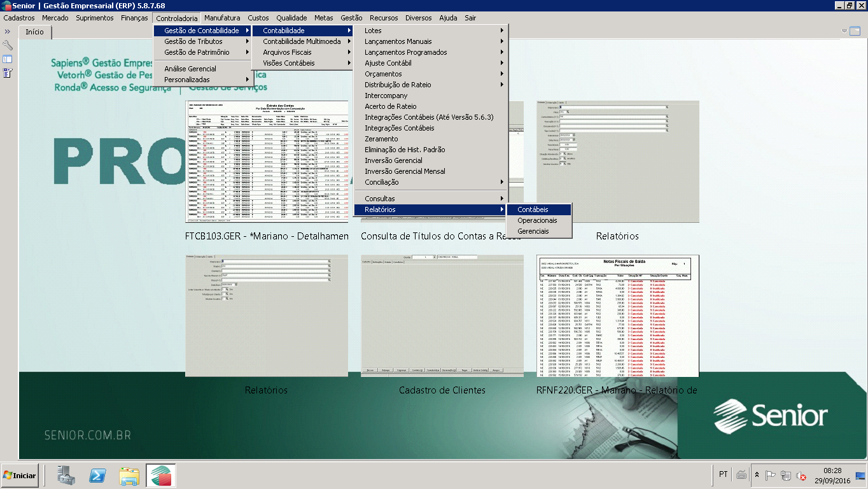Click the muted speaker tray icon
This screenshot has width=868, height=489.
pos(801,475)
